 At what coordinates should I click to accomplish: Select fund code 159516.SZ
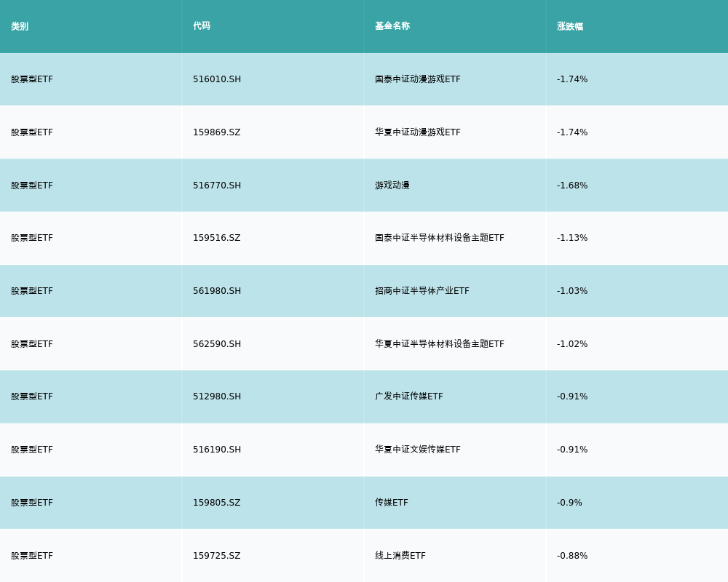(x=217, y=238)
